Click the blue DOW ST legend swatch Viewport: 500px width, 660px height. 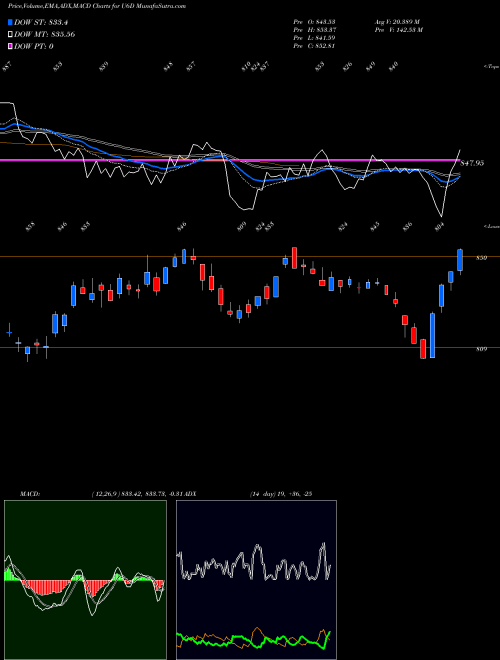[x=10, y=22]
